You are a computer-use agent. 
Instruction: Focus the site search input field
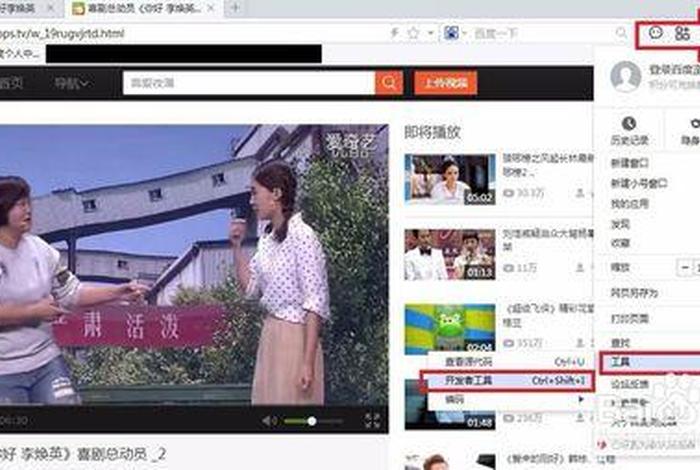[249, 83]
